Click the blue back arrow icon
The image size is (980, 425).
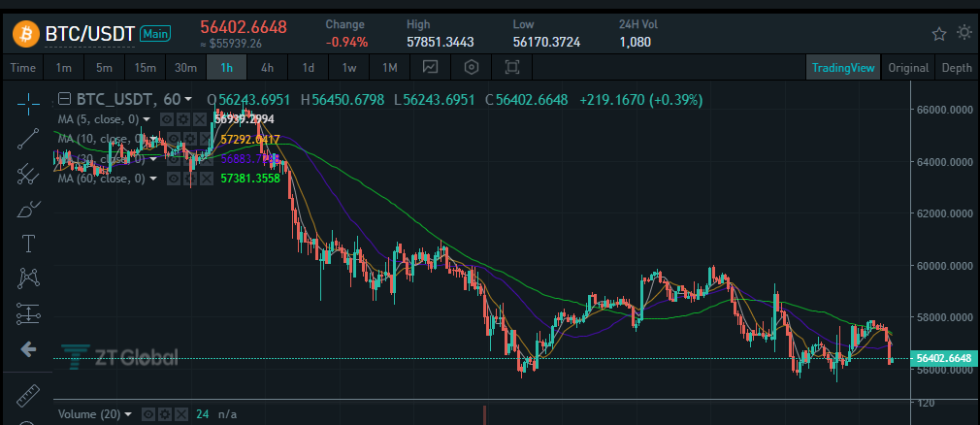(x=28, y=348)
